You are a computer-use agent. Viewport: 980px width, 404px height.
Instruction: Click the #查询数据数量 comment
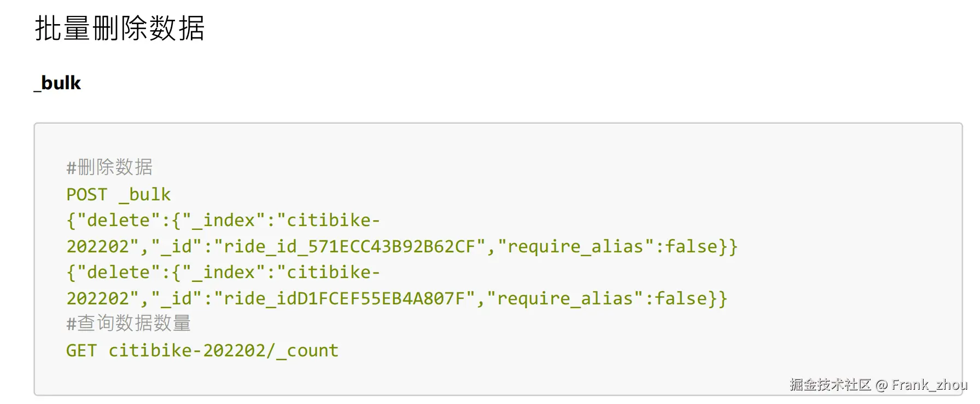[x=129, y=324]
